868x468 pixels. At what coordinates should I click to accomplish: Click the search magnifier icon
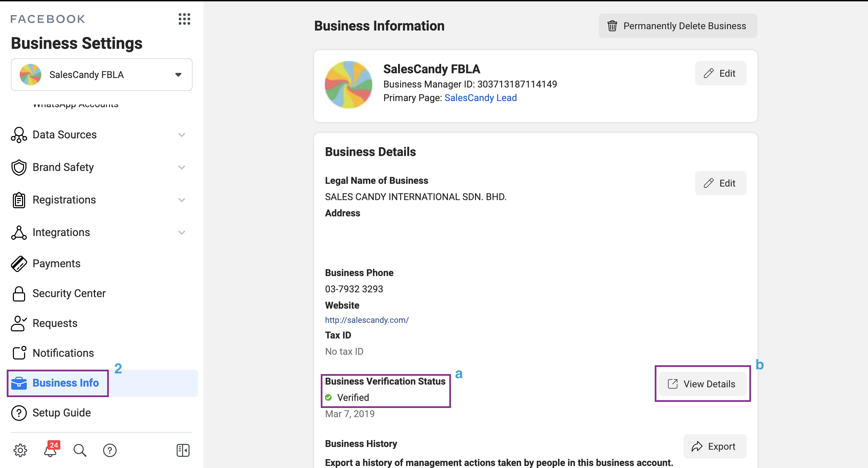point(80,450)
